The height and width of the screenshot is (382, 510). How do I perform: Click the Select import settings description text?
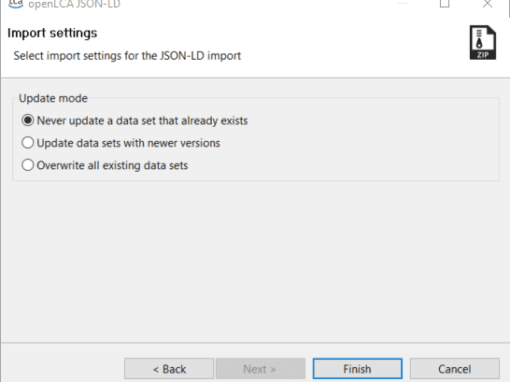coord(127,56)
